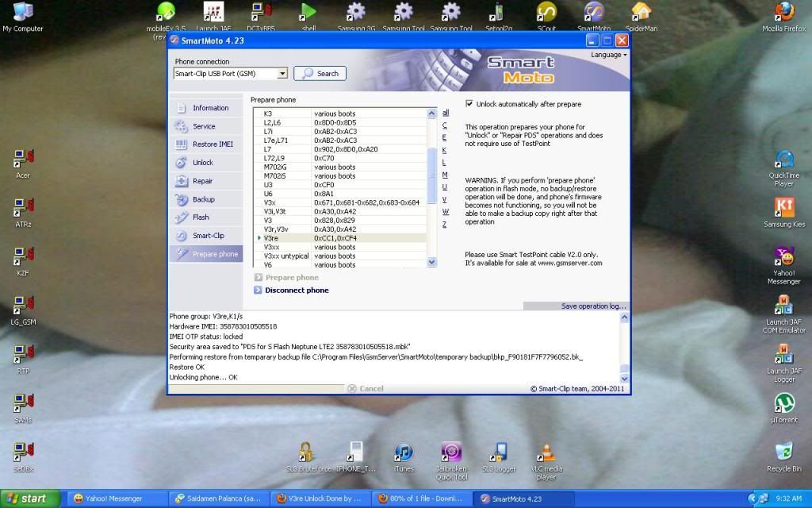Switch to V3re Unlock Done taskbar item
This screenshot has width=812, height=508.
point(320,498)
